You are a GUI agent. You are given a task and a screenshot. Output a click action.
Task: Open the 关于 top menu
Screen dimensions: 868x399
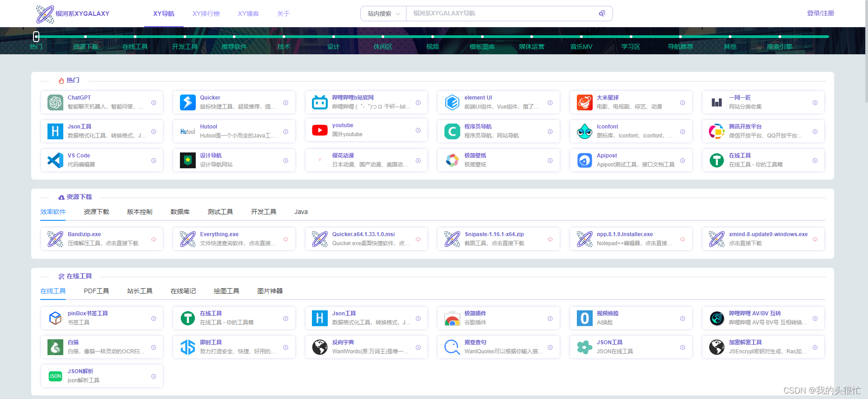[283, 14]
